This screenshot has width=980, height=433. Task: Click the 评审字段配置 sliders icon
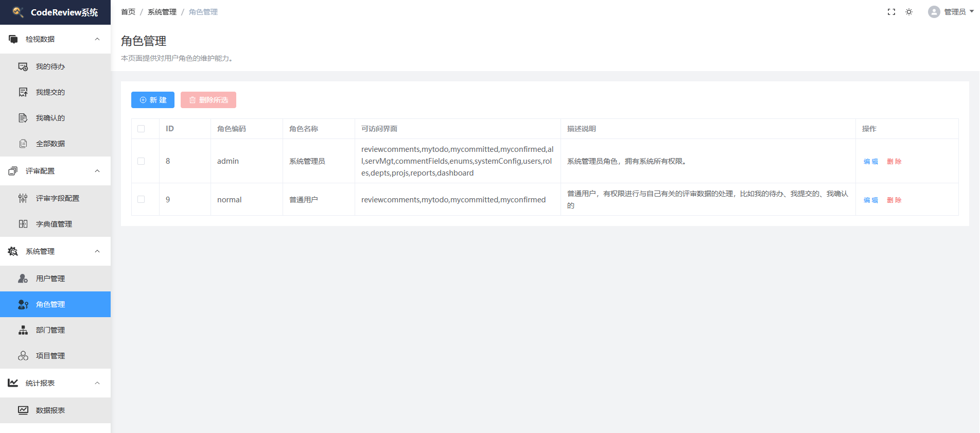[x=23, y=198]
